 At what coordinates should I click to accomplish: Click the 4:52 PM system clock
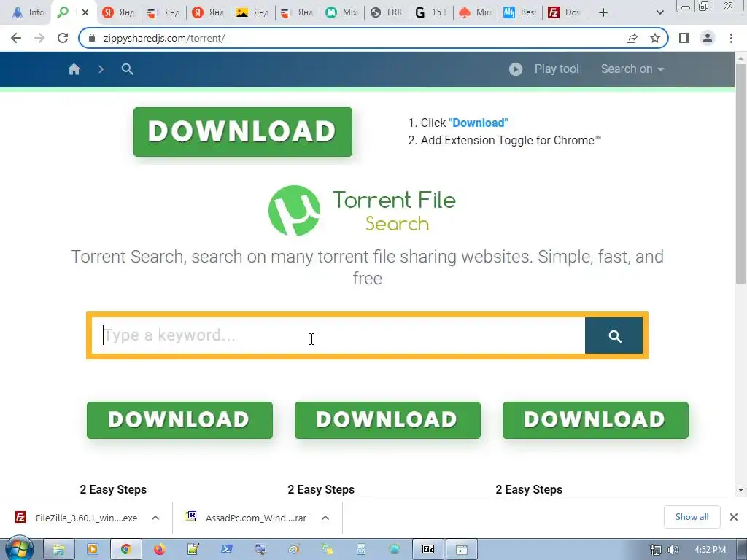[x=710, y=550]
